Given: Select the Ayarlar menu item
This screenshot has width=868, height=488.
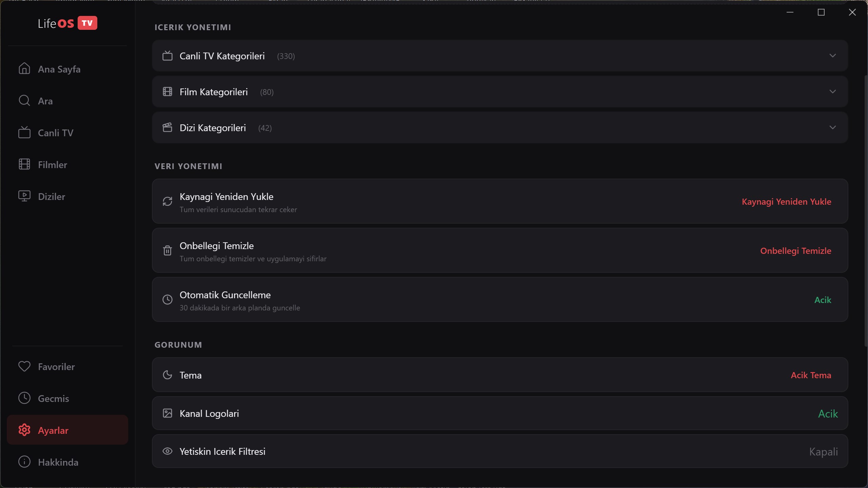Looking at the screenshot, I should (67, 430).
